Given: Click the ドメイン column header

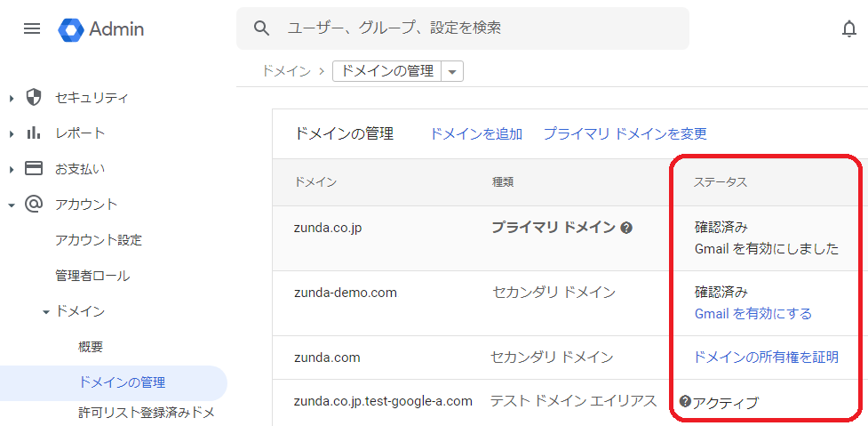Looking at the screenshot, I should (315, 182).
